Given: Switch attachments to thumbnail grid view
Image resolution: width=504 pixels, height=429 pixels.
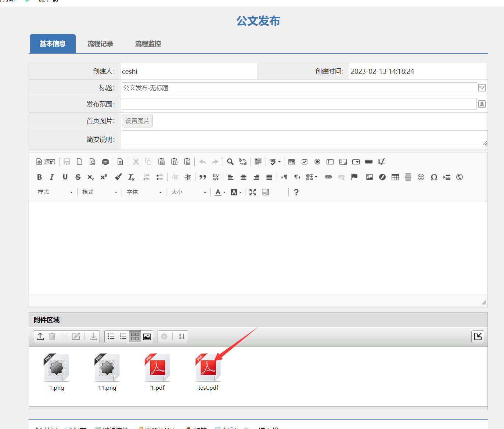Looking at the screenshot, I should point(135,336).
